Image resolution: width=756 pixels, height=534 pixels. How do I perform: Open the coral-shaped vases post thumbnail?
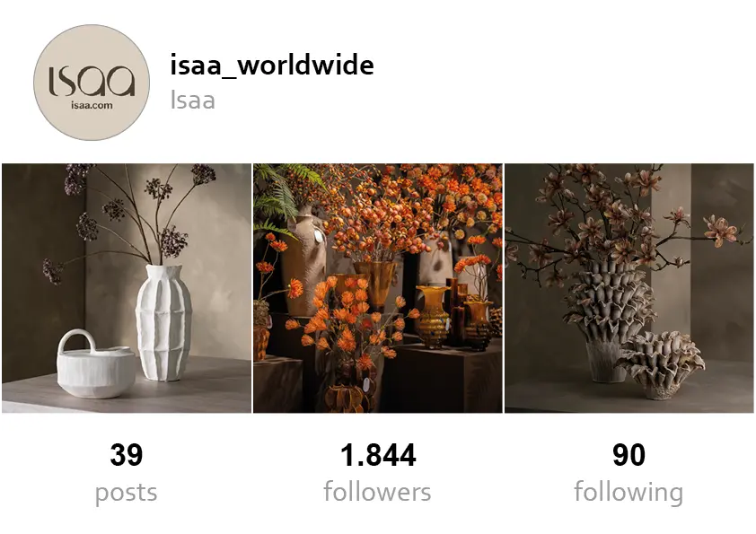[x=629, y=288]
